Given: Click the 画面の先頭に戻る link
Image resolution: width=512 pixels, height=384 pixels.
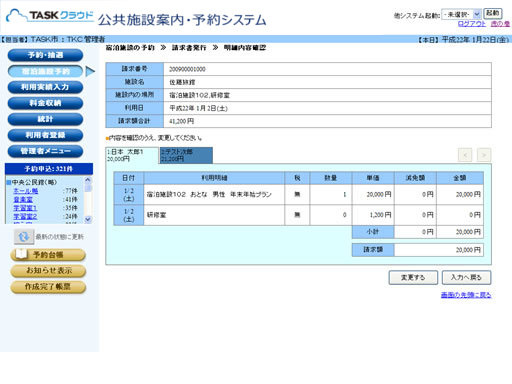Looking at the screenshot, I should pyautogui.click(x=466, y=295).
